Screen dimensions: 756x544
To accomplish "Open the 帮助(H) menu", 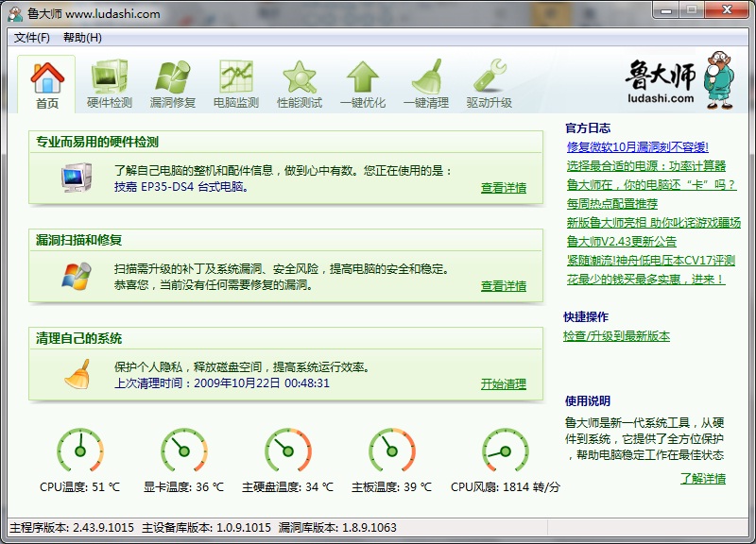I will 82,38.
